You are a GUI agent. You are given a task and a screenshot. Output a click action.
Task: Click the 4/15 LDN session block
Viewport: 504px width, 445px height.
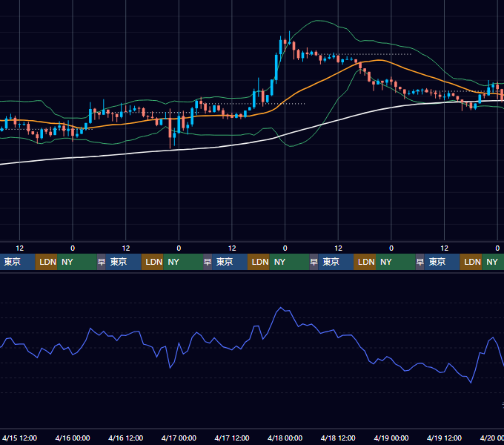point(46,262)
